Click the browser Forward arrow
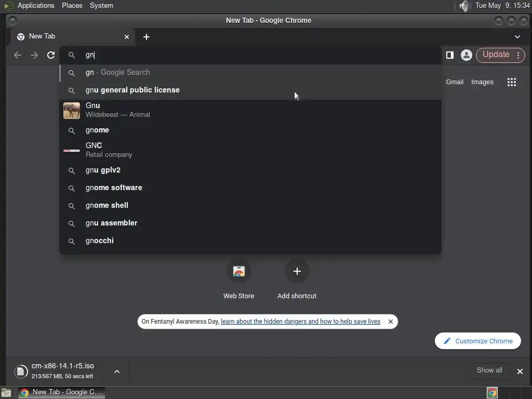532x399 pixels. (x=34, y=55)
